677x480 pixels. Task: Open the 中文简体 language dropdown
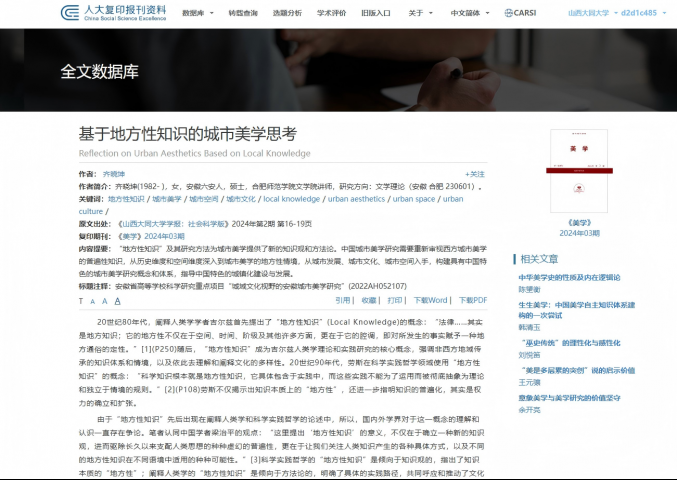[x=470, y=14]
